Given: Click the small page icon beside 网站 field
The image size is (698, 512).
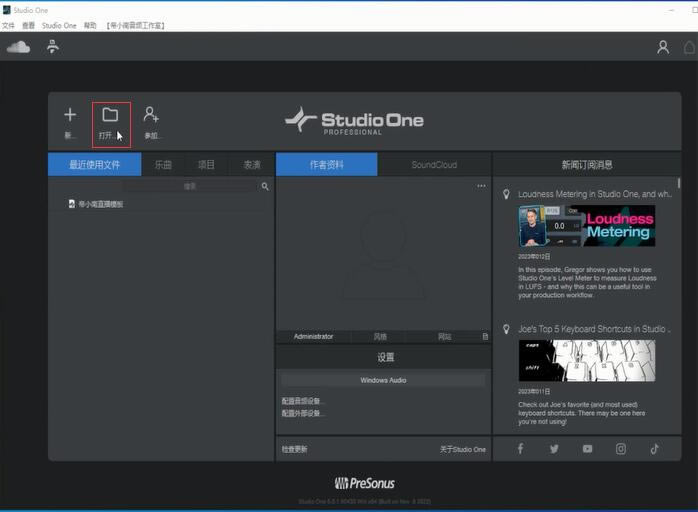Looking at the screenshot, I should [485, 337].
